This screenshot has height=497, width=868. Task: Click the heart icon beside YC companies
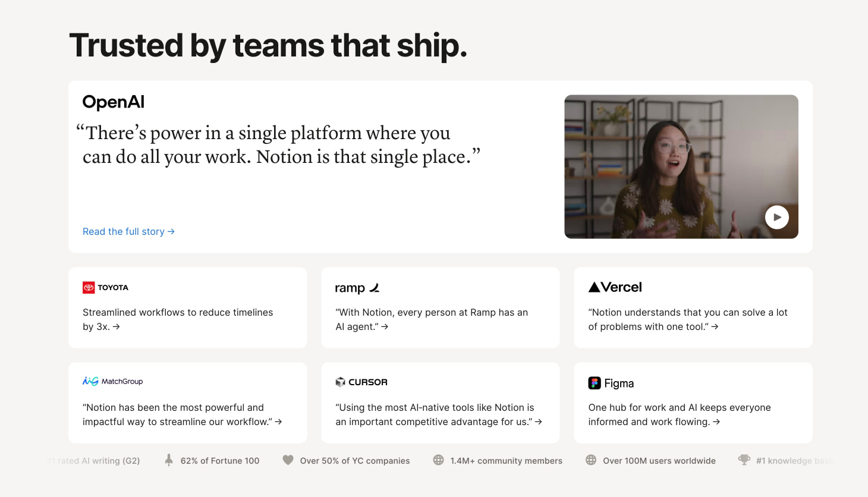(288, 460)
